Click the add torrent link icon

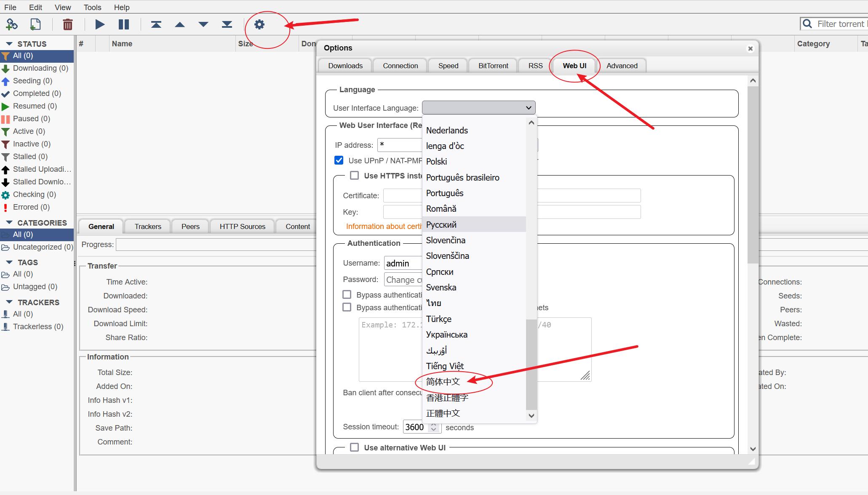click(12, 24)
